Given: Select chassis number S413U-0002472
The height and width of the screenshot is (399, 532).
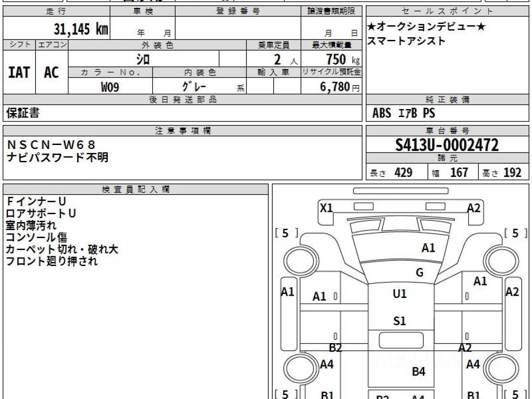Looking at the screenshot, I should pos(447,145).
